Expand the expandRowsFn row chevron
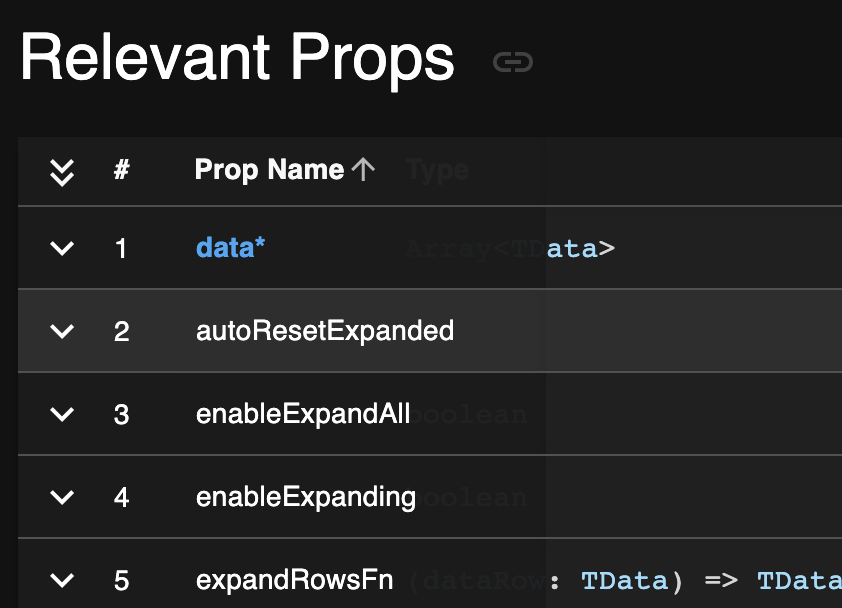This screenshot has height=608, width=842. tap(62, 580)
